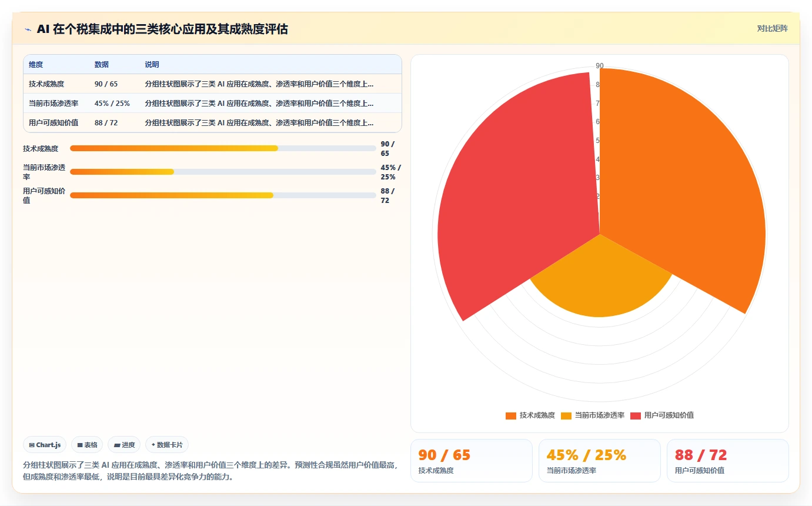Click the red 用户可感知价值 legend swatch
Screen dimensions: 812x506
[x=636, y=415]
